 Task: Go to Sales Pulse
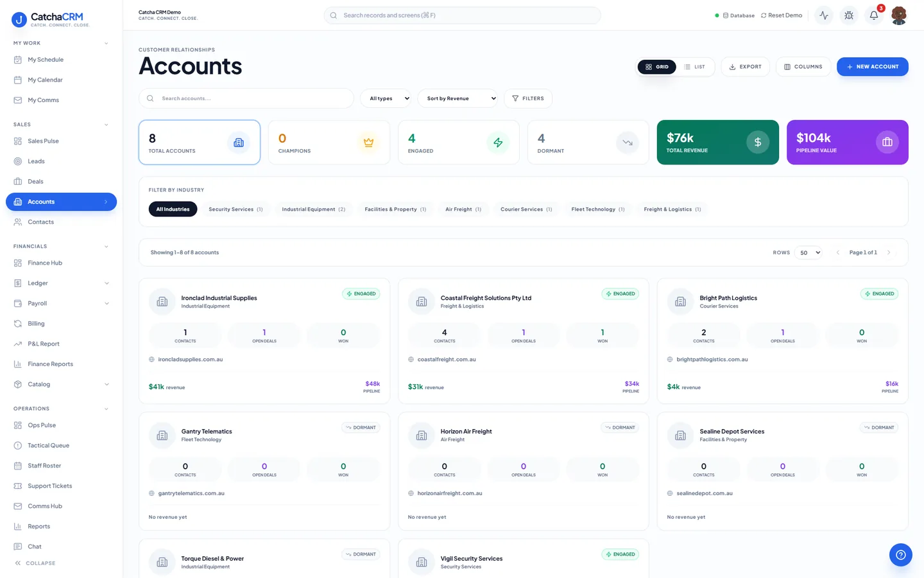(61, 141)
